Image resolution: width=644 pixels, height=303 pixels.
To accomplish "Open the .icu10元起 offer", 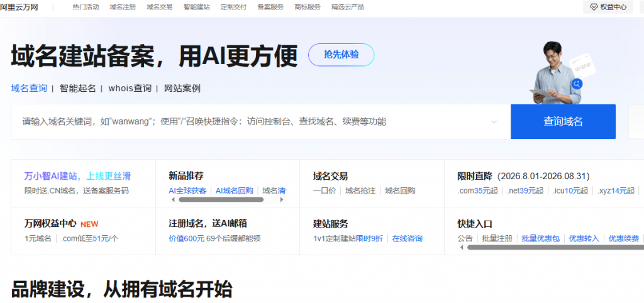I will (570, 190).
